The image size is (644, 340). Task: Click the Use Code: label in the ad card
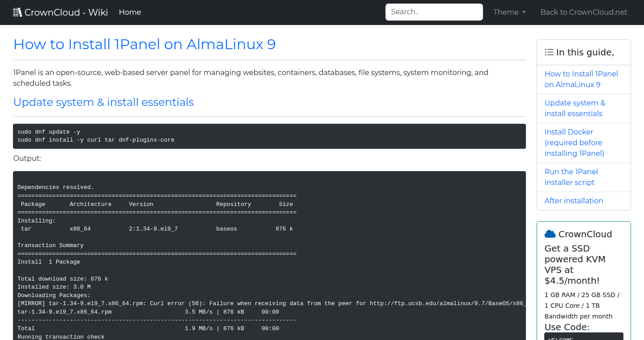567,327
